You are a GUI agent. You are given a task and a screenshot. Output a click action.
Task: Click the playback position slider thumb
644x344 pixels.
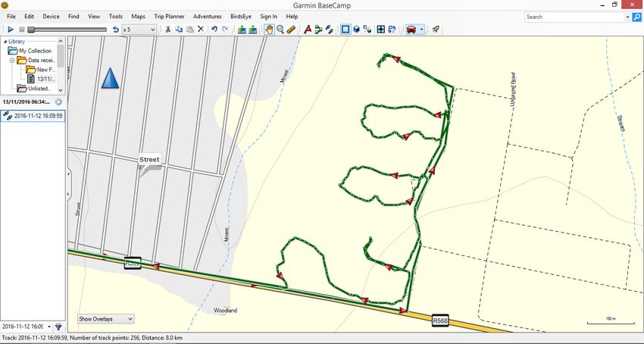[x=31, y=30]
